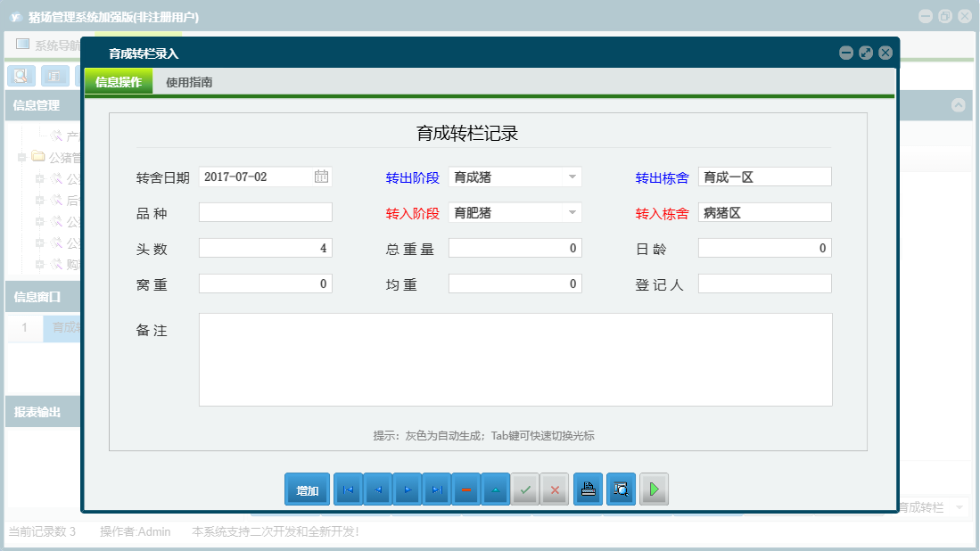Jump to the last record

pyautogui.click(x=436, y=489)
